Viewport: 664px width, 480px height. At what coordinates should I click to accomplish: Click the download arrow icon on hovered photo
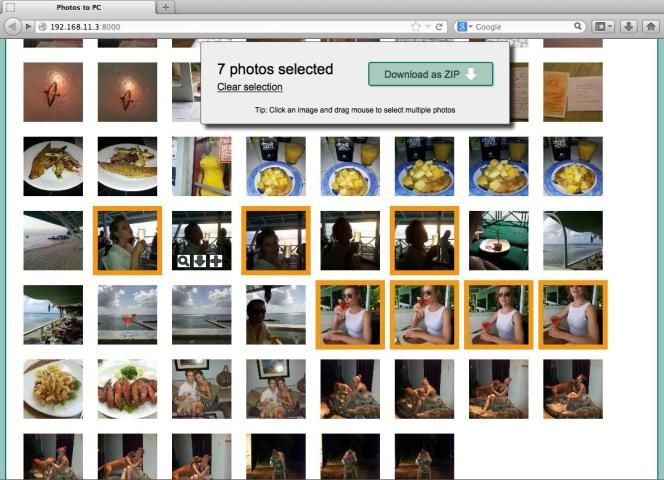tap(199, 261)
